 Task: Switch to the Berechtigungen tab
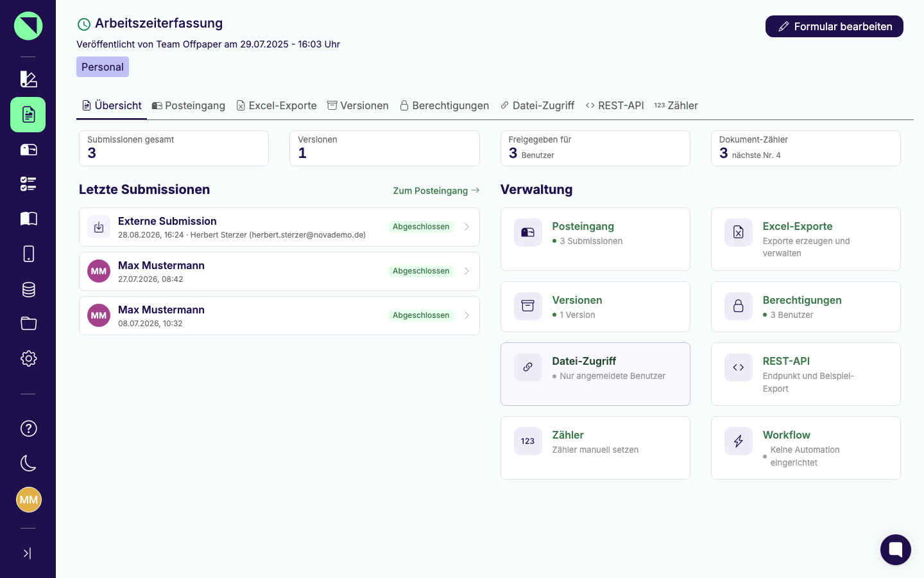coord(444,105)
